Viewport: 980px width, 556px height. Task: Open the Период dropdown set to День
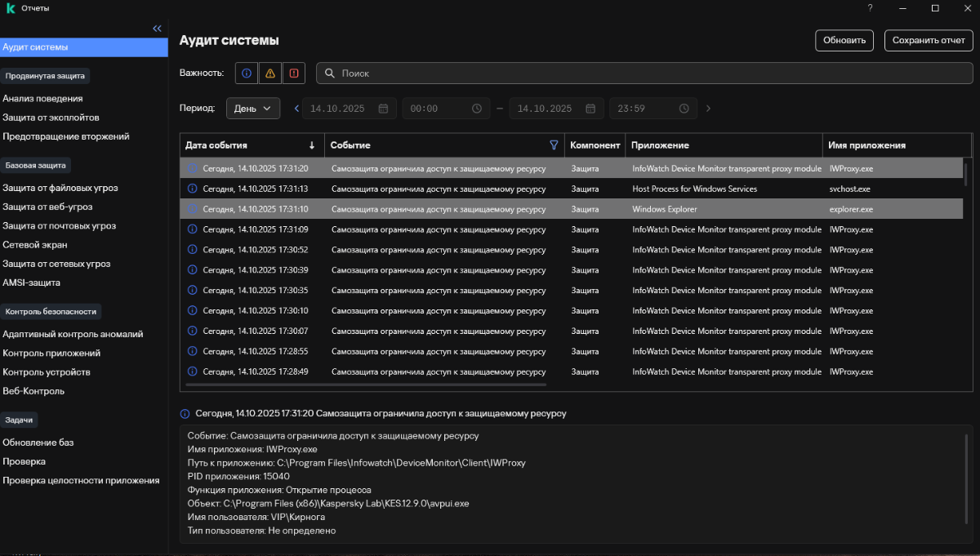(x=253, y=109)
